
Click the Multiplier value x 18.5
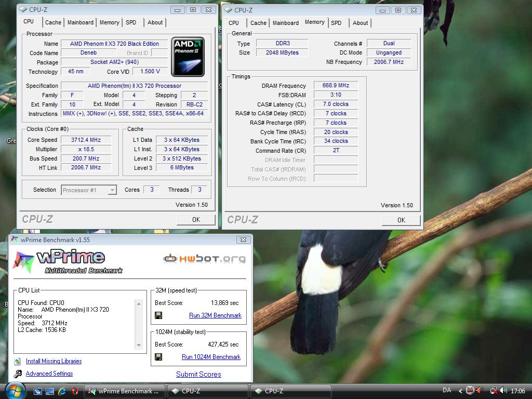click(x=86, y=149)
